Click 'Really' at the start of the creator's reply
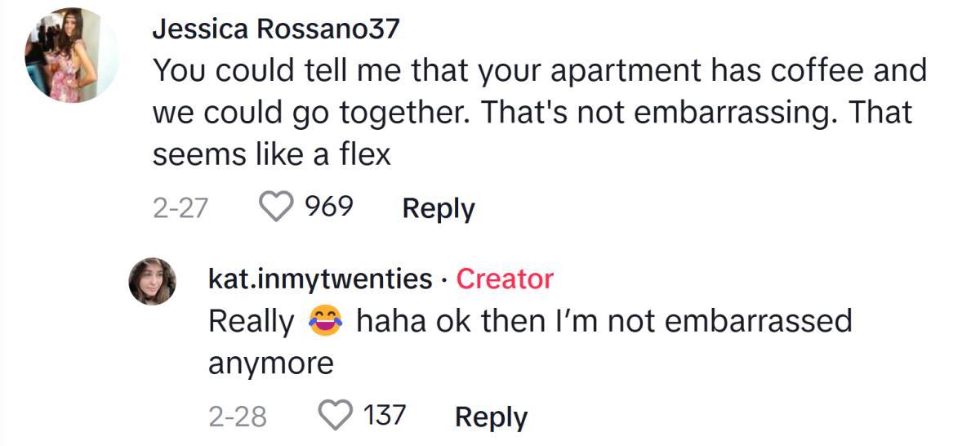The height and width of the screenshot is (446, 980). click(x=251, y=322)
